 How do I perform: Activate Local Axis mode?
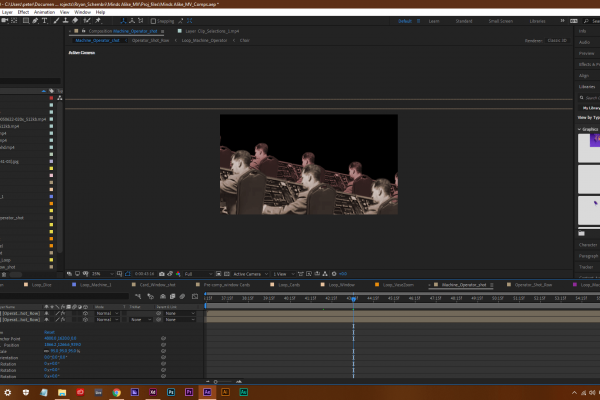[123, 21]
